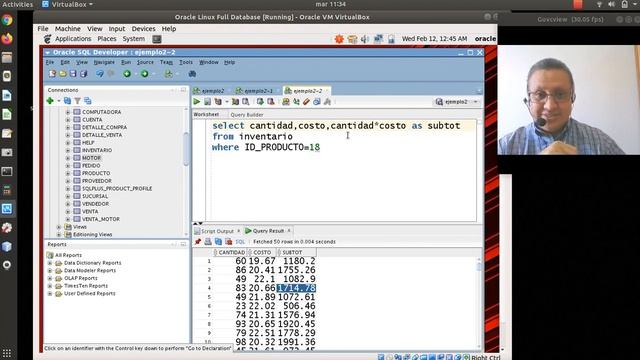
Task: Click Refresh icon in Connections panel
Action: [x=67, y=100]
